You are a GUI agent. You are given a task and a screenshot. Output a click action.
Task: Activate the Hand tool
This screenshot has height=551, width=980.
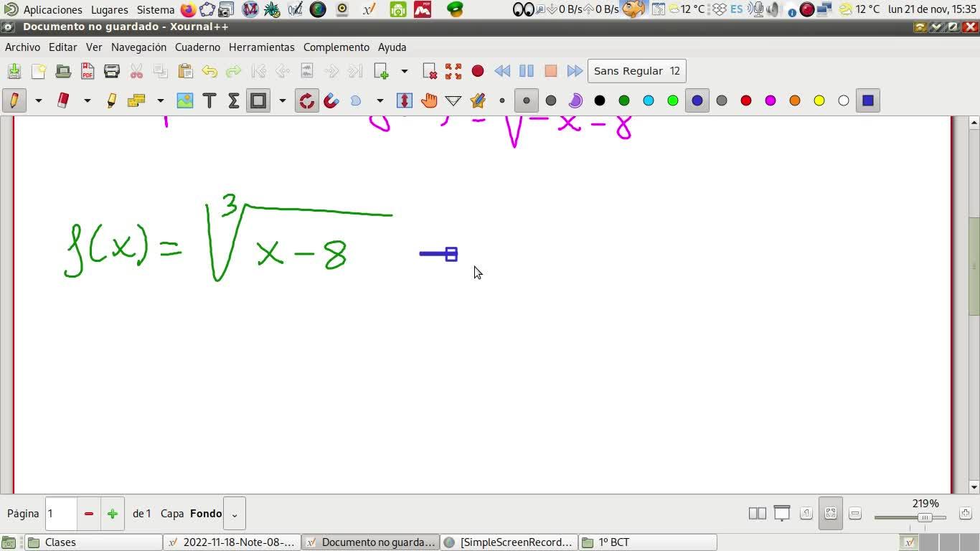pos(429,100)
